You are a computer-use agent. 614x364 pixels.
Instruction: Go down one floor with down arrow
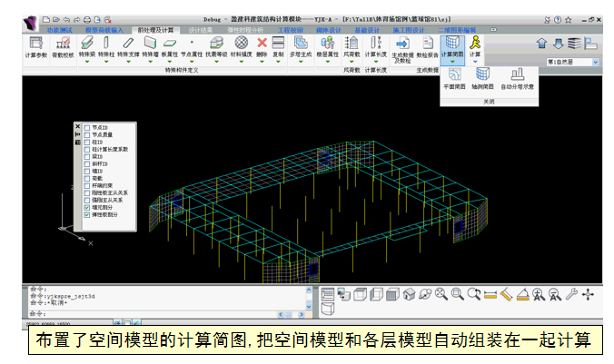click(x=558, y=43)
